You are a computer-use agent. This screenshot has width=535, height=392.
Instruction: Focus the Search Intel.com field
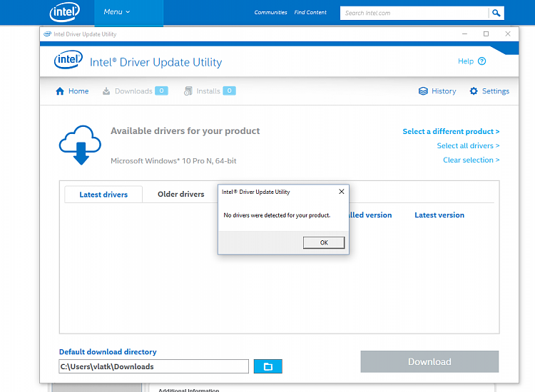point(414,14)
